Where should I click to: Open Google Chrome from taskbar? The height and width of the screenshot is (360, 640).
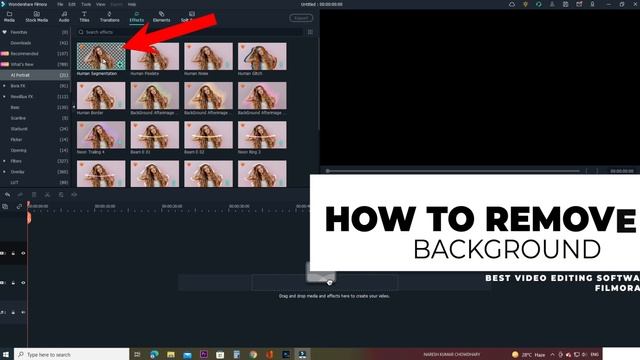click(x=253, y=354)
